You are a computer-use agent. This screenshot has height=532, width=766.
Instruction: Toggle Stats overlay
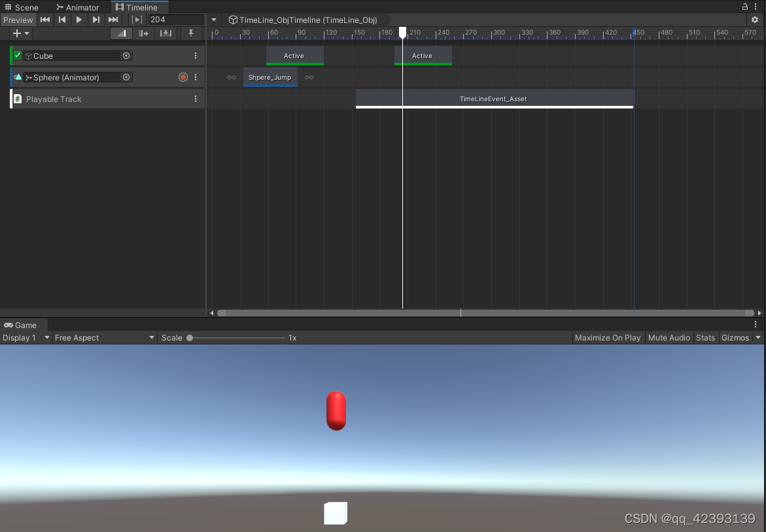pyautogui.click(x=705, y=338)
